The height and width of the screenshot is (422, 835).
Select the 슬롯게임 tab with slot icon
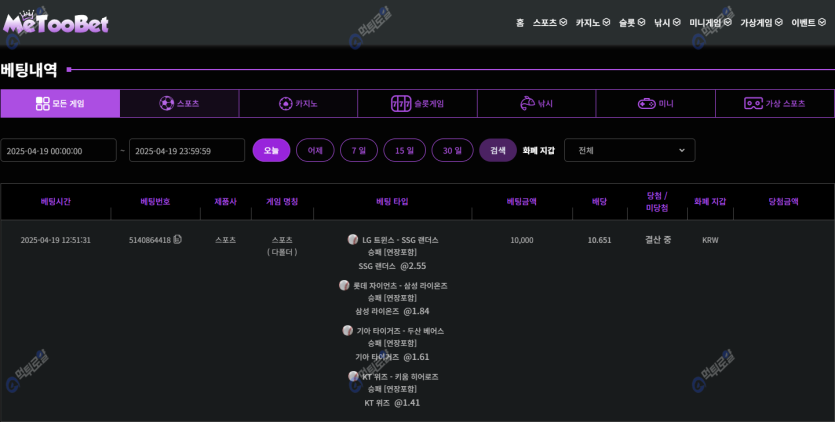[417, 104]
